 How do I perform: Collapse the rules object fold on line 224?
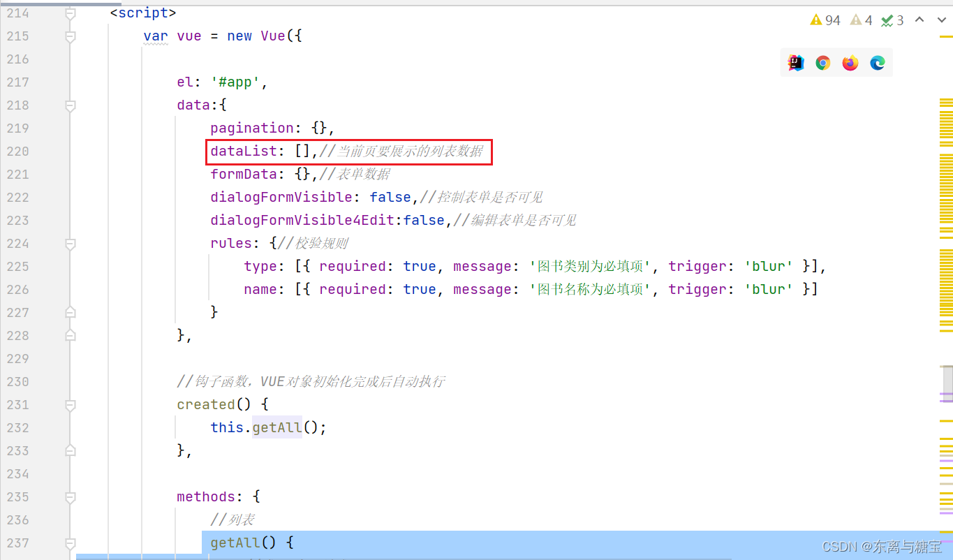(x=70, y=244)
